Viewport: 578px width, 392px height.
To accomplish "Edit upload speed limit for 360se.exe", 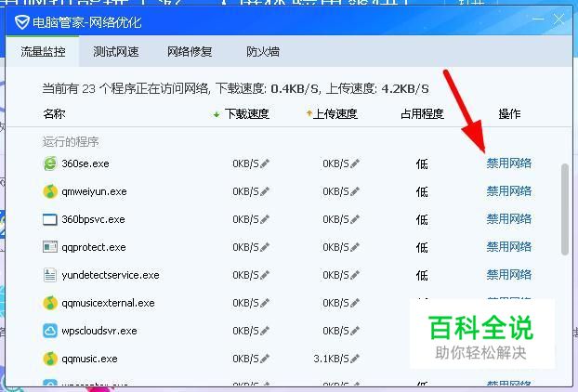I will click(355, 163).
